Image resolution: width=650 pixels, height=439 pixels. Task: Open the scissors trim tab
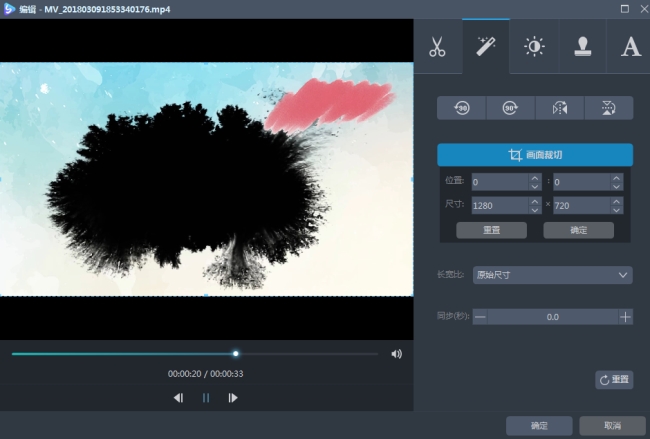pos(437,47)
